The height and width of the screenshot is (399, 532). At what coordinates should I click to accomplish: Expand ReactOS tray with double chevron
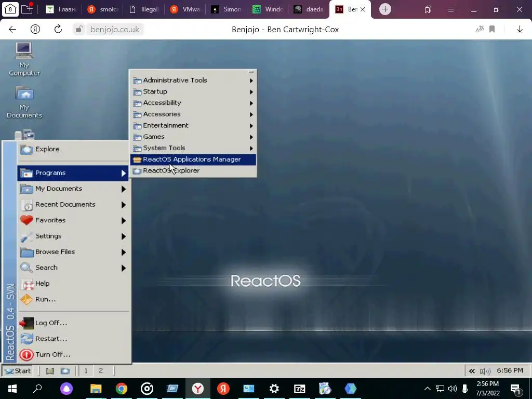pyautogui.click(x=472, y=371)
